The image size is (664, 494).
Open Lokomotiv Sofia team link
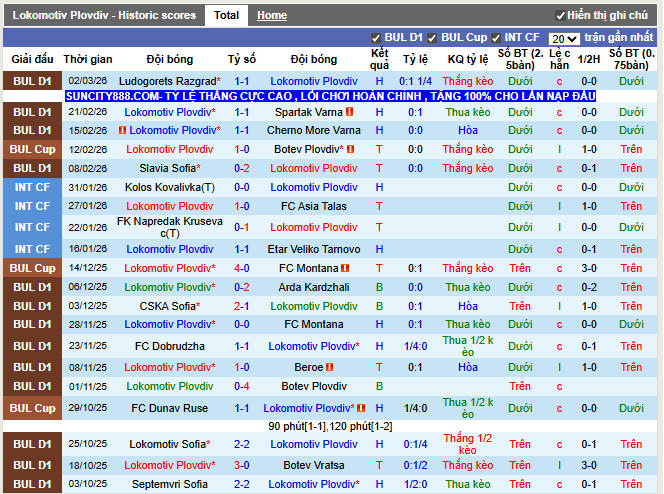pyautogui.click(x=168, y=444)
